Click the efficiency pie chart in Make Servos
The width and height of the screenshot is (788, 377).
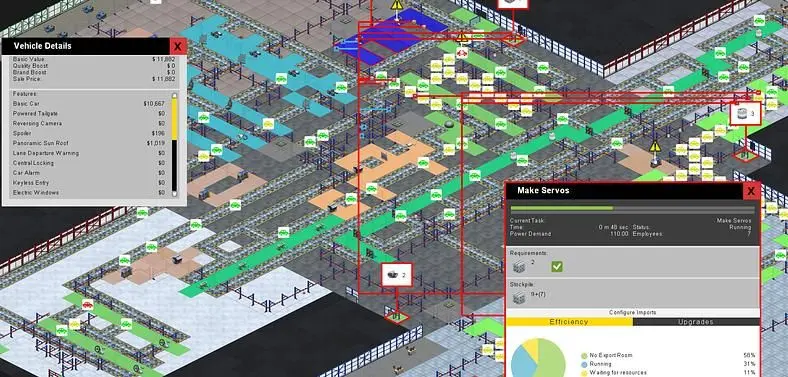coord(539,358)
